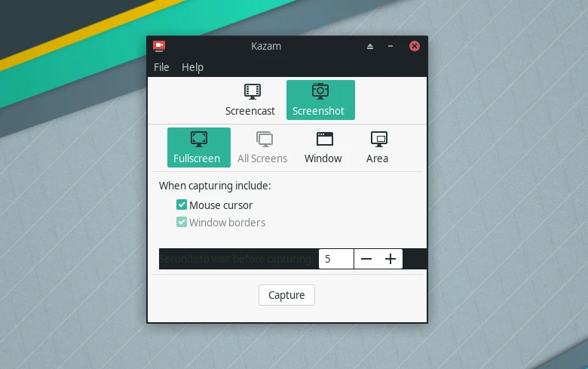This screenshot has height=369, width=588.
Task: Close the Kazam window
Action: click(415, 46)
